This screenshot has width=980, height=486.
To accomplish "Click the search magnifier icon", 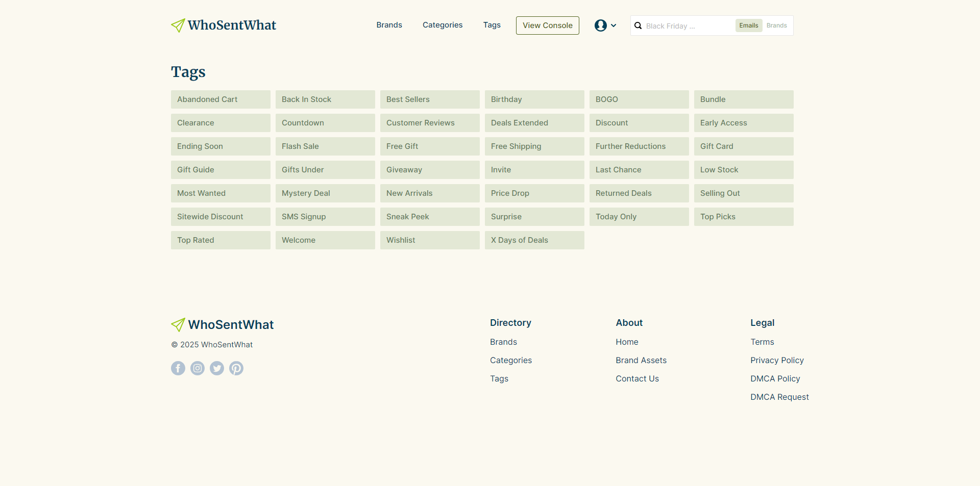I will 638,25.
